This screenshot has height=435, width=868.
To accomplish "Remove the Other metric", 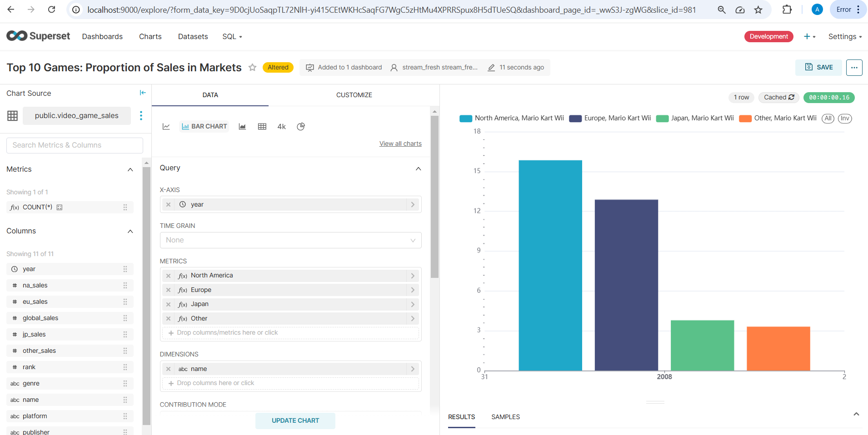I will click(x=168, y=319).
